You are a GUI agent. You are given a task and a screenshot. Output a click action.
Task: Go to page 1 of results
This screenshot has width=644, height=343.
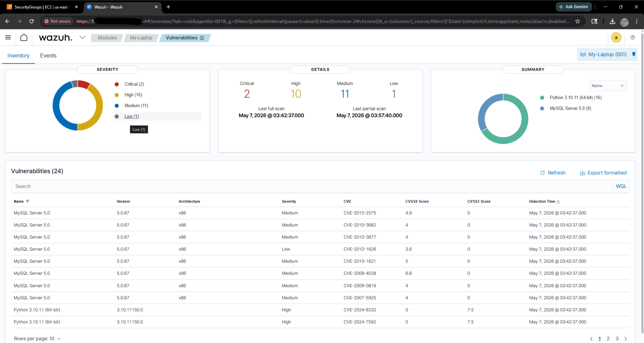[x=600, y=339]
